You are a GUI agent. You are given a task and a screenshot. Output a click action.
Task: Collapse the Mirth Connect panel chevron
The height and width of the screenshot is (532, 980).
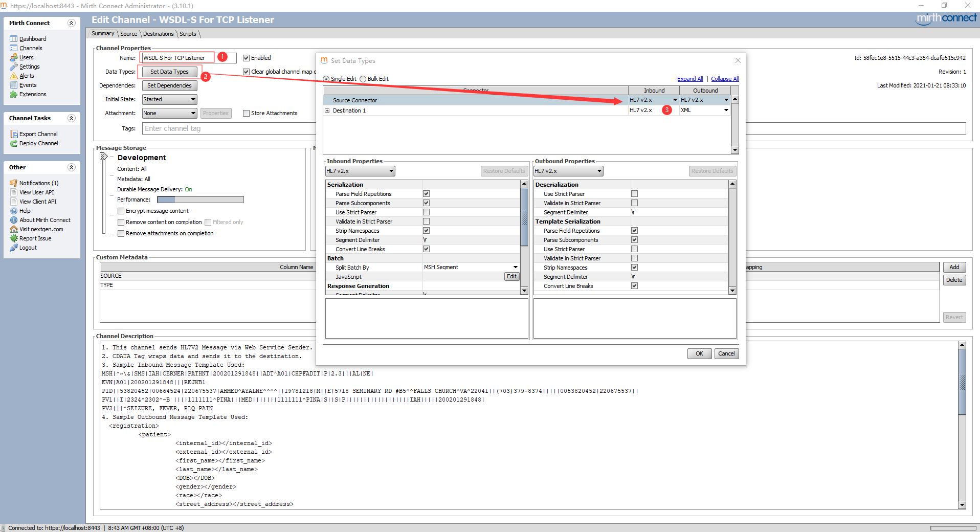(72, 23)
